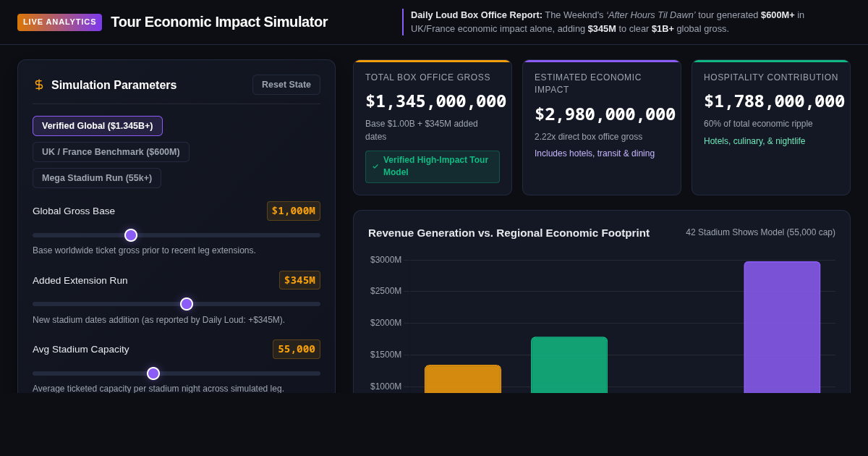Click the Tour Economic Impact Simulator title
Image resolution: width=868 pixels, height=456 pixels.
(x=219, y=22)
